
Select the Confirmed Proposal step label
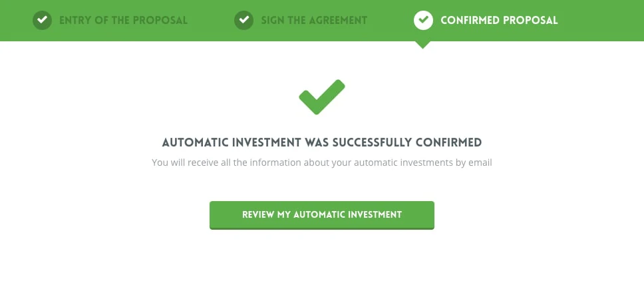[499, 20]
